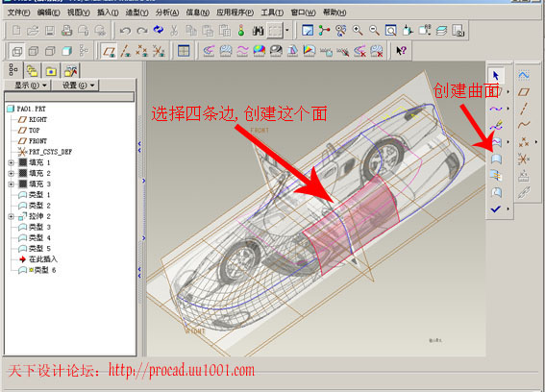This screenshot has width=545, height=392.
Task: Open the 造型(Y) menu
Action: pyautogui.click(x=136, y=12)
